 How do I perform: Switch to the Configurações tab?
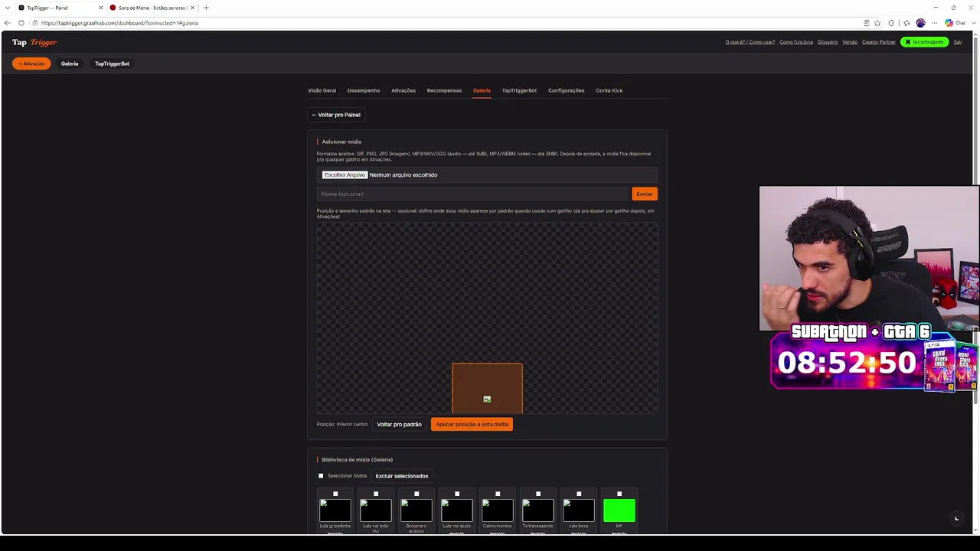566,90
